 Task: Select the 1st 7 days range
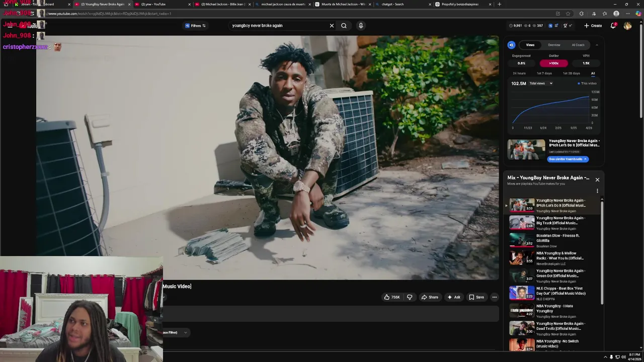tap(544, 73)
